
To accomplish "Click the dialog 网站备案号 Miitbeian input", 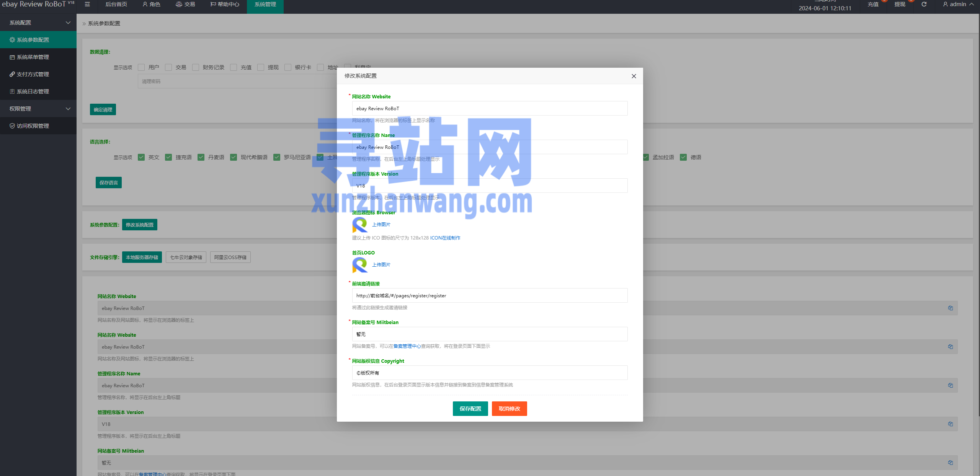I will (490, 334).
